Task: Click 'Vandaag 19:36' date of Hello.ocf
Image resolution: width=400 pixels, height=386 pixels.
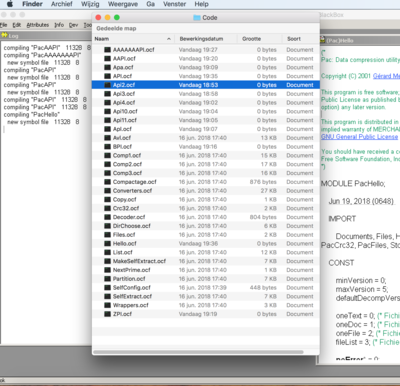Action: [x=198, y=244]
